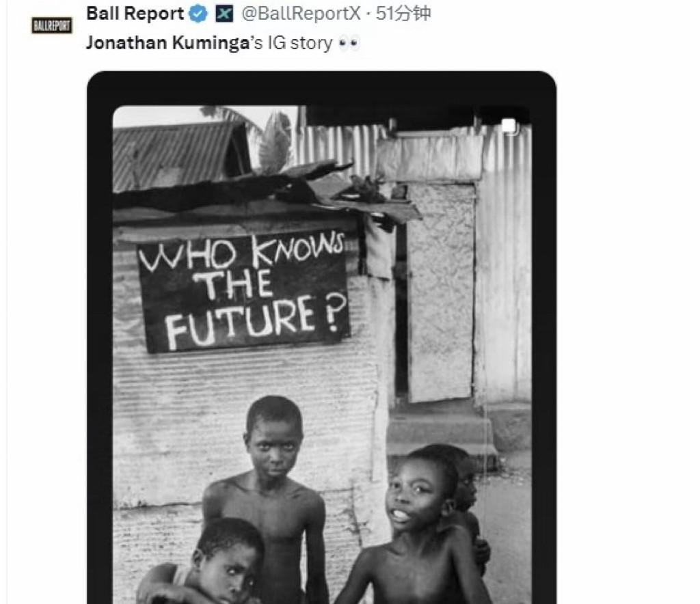Click the blue verified checkmark badge

[198, 14]
